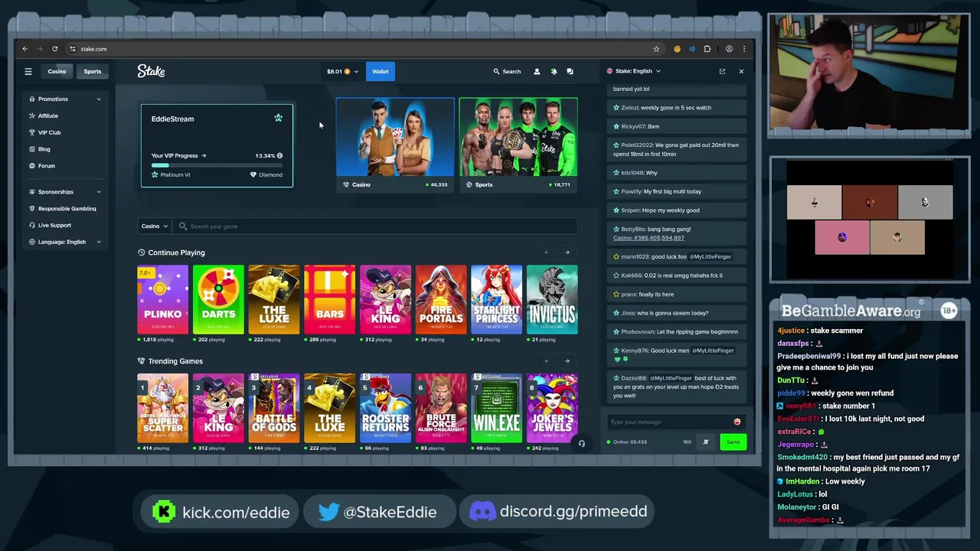Open Invictus game tile
The height and width of the screenshot is (551, 980).
[x=552, y=299]
